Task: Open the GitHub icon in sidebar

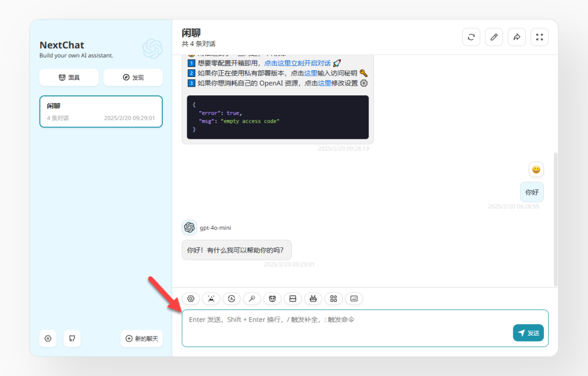Action: [72, 338]
